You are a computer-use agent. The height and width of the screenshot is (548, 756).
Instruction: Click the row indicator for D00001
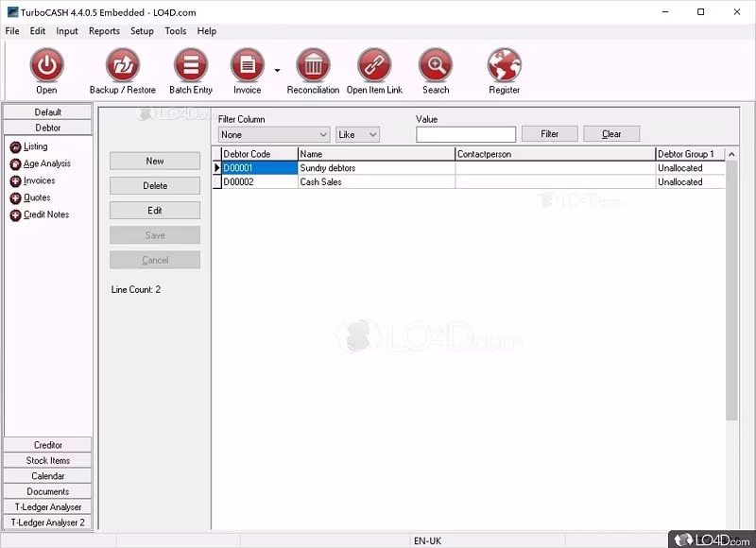click(217, 168)
